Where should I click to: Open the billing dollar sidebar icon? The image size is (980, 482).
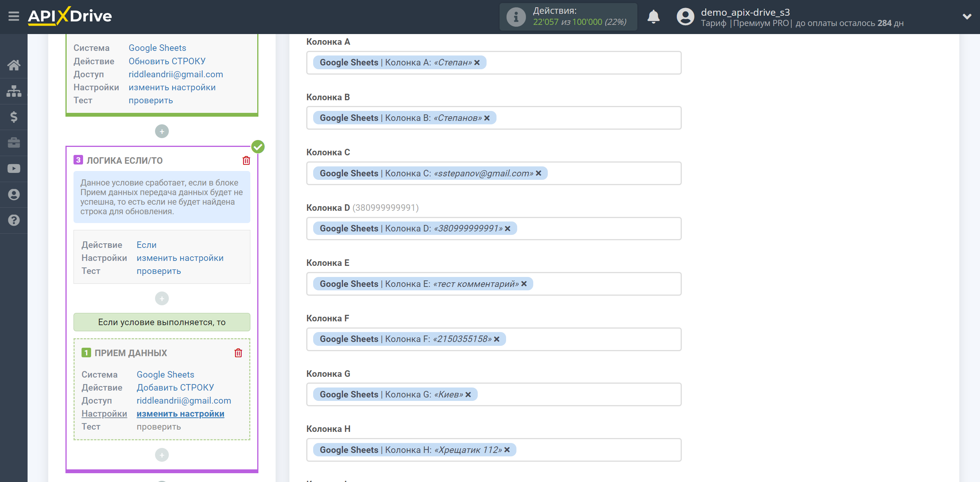(14, 117)
